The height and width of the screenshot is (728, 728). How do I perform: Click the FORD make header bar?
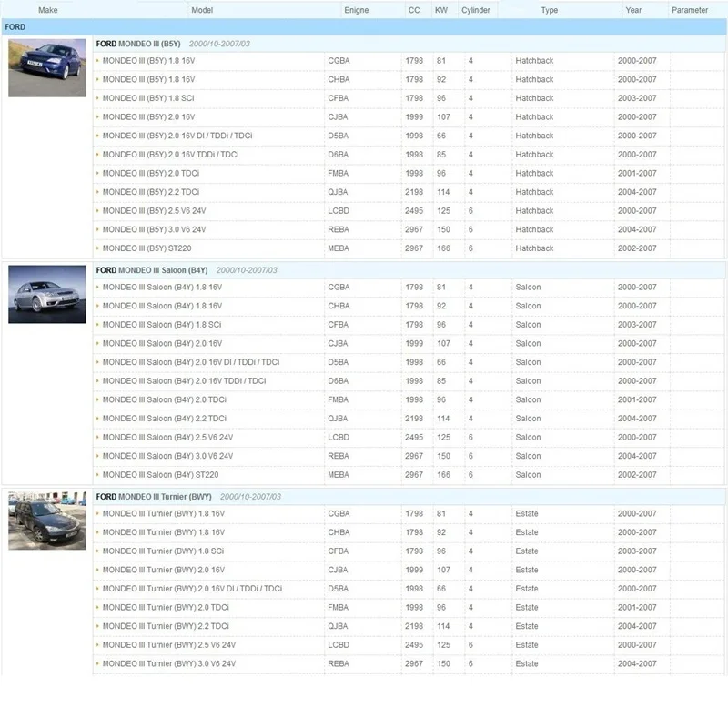click(x=364, y=27)
